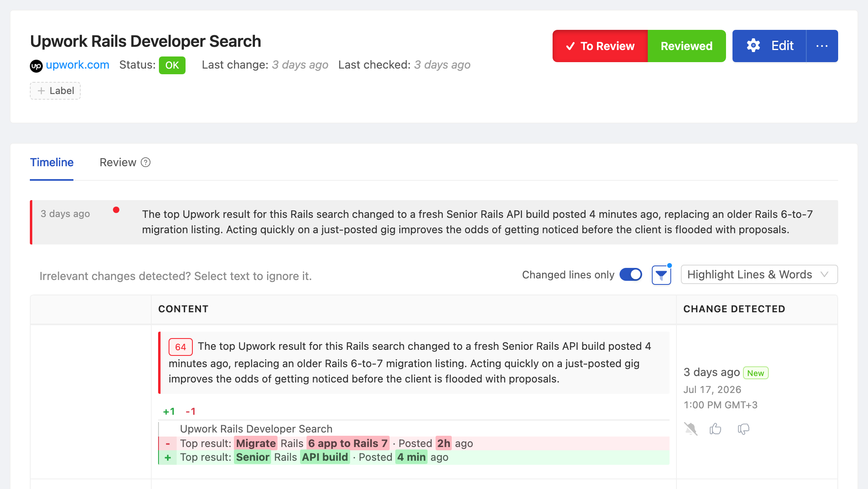Open the three-dots more options menu
The image size is (868, 489).
click(x=822, y=46)
